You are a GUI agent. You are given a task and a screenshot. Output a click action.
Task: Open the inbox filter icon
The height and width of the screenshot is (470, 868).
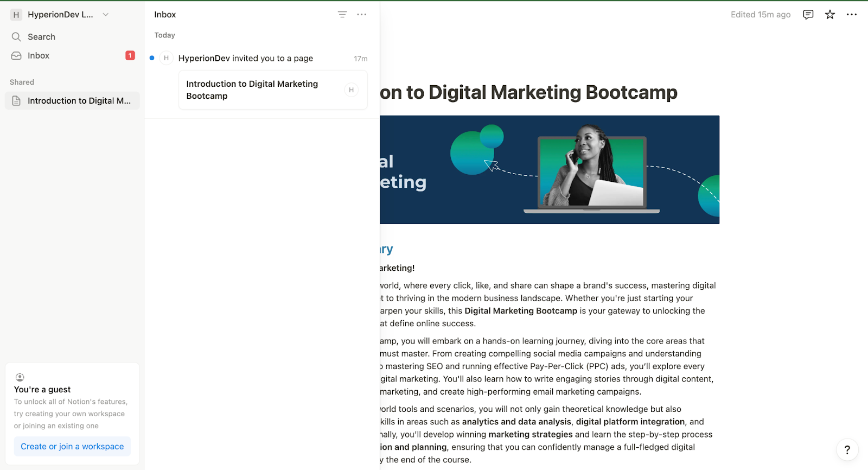point(342,15)
